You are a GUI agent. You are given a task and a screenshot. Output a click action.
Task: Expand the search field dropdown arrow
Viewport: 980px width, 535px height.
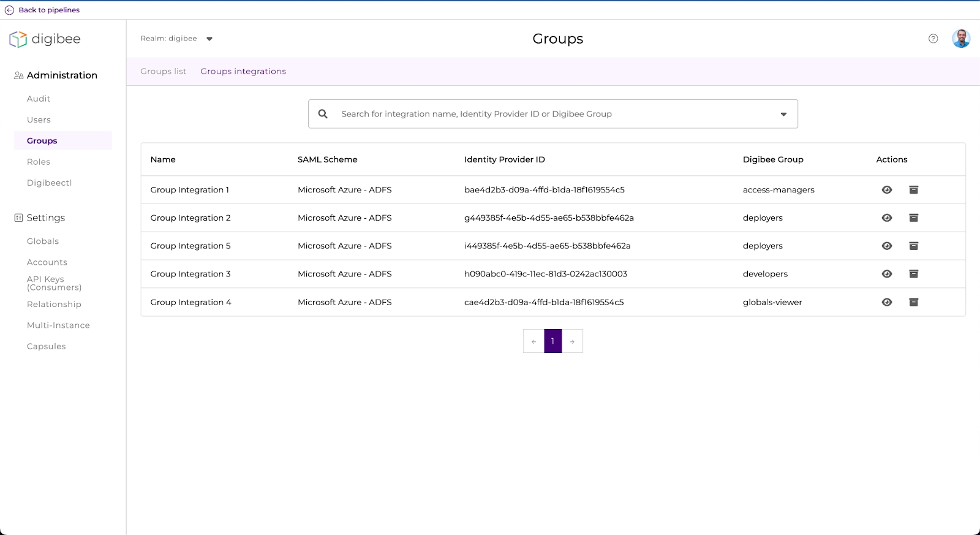click(x=783, y=114)
